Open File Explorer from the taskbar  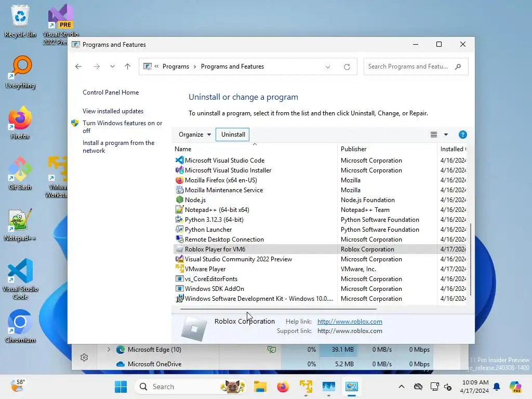click(260, 387)
